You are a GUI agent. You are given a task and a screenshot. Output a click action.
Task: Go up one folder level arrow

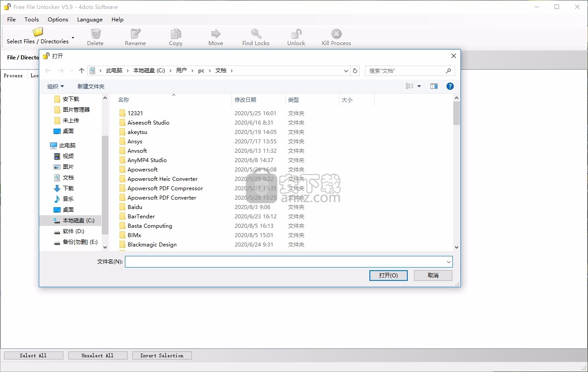click(x=82, y=71)
